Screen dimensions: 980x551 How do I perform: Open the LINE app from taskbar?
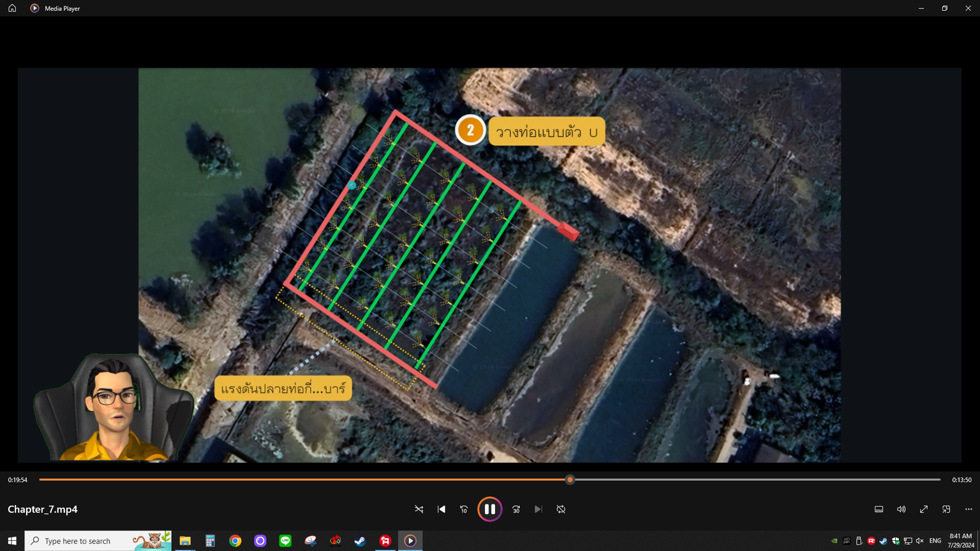[285, 541]
